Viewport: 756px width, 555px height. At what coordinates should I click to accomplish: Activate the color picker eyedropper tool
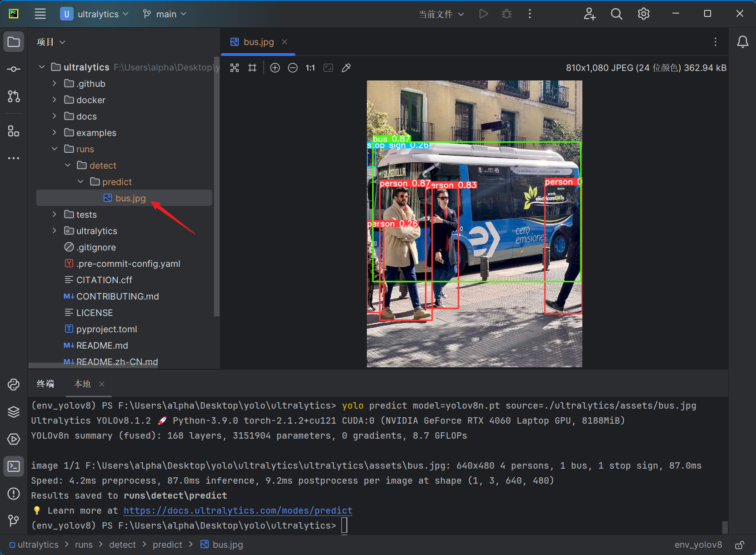[x=346, y=68]
